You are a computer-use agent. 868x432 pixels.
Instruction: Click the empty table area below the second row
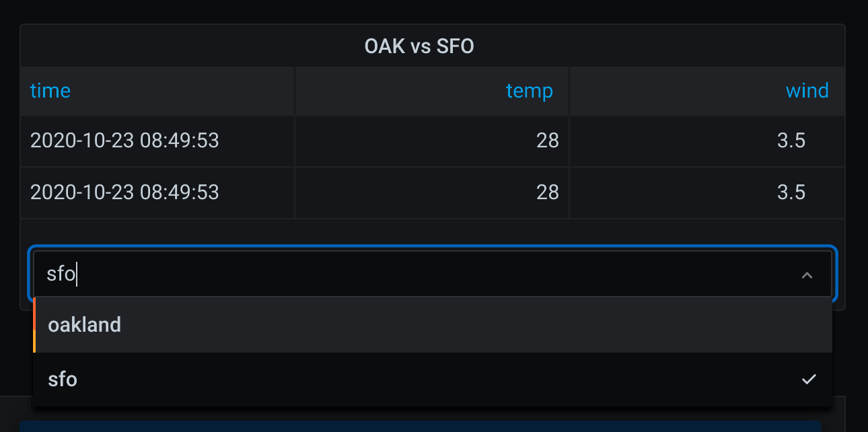point(431,230)
